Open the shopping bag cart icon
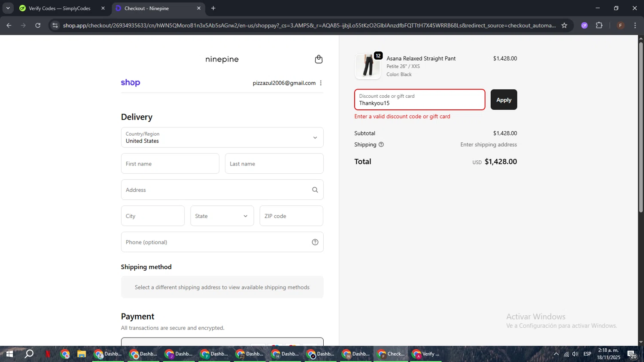Screen dimensions: 644x362 pyautogui.click(x=319, y=59)
